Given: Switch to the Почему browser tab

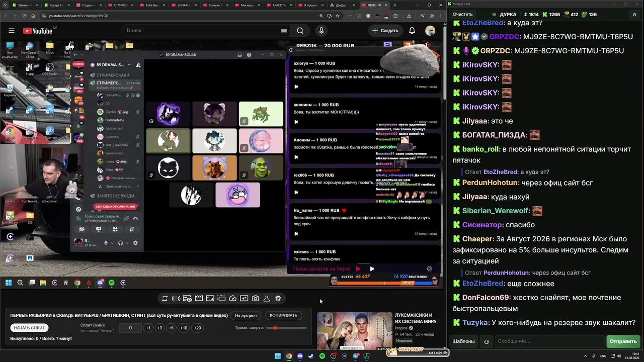Looking at the screenshot, I should [x=216, y=5].
